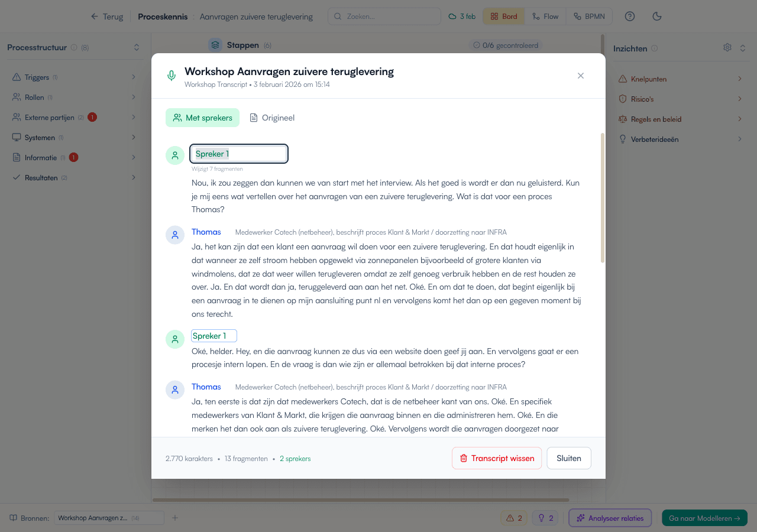Collapse the Processtructuur panel
This screenshot has width=757, height=532.
[x=137, y=48]
